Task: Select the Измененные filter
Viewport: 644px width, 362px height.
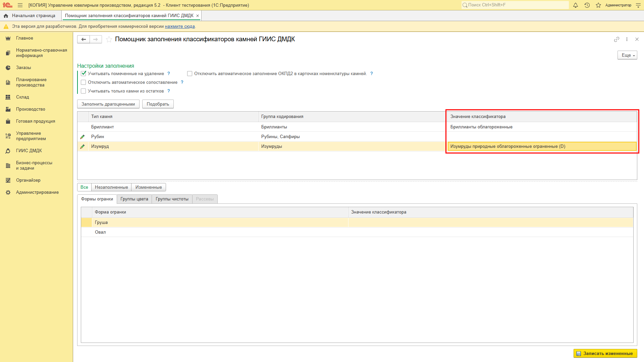Action: click(149, 187)
